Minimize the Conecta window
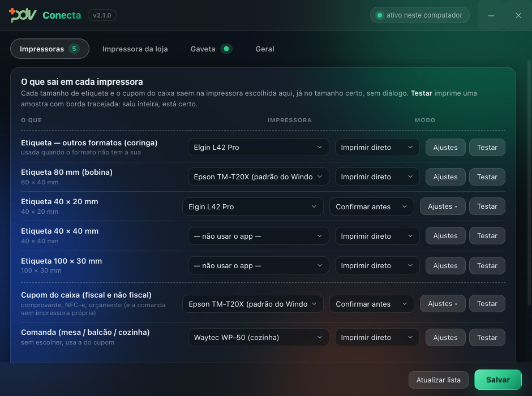The width and height of the screenshot is (532, 396). (491, 15)
